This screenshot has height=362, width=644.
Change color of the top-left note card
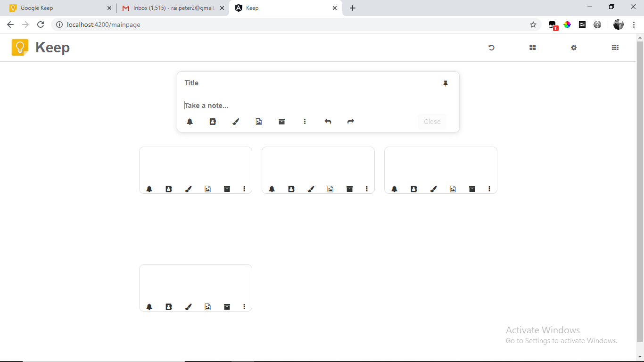pyautogui.click(x=188, y=189)
